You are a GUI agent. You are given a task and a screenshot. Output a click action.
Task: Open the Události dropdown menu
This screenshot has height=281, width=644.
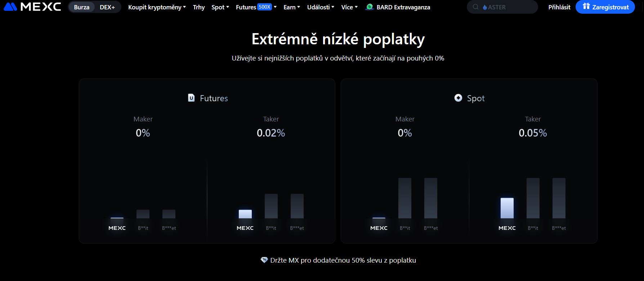[x=321, y=7]
